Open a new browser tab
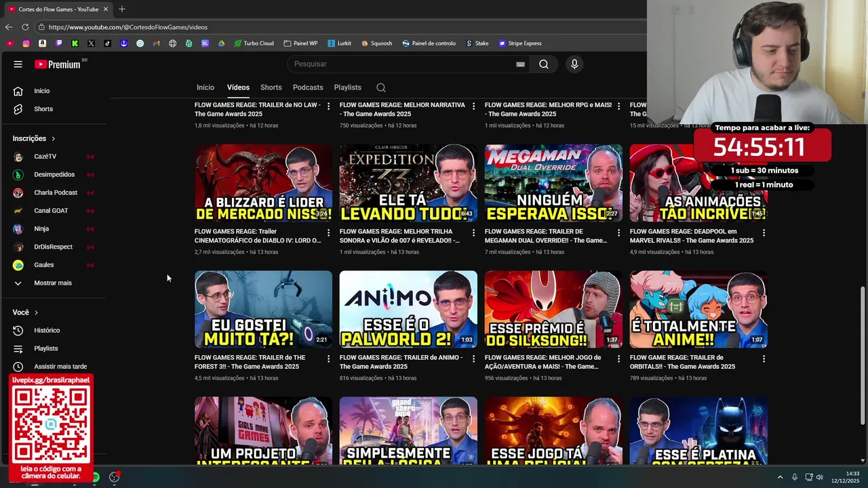Image resolution: width=868 pixels, height=488 pixels. tap(122, 9)
